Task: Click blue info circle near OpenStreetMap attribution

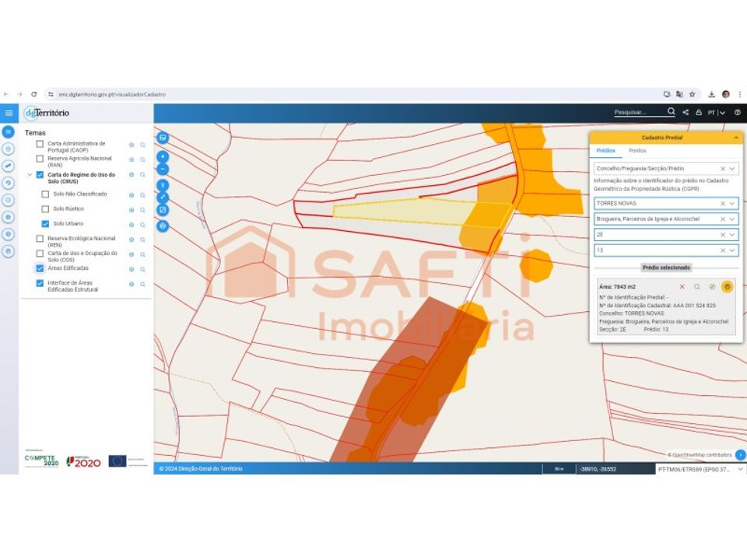Action: point(740,455)
